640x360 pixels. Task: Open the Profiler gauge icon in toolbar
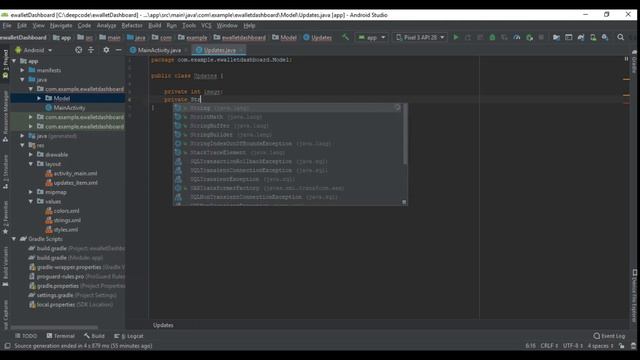[x=517, y=37]
